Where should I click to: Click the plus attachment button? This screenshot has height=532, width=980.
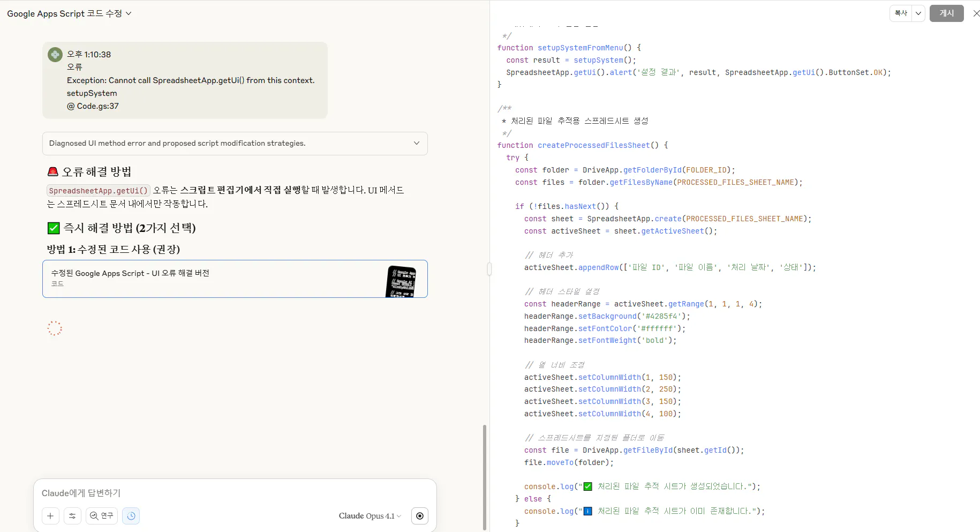[x=50, y=516]
